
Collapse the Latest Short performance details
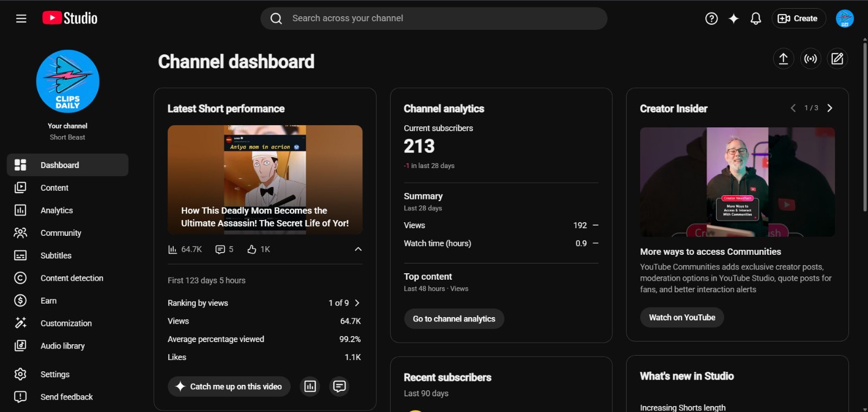pos(358,249)
